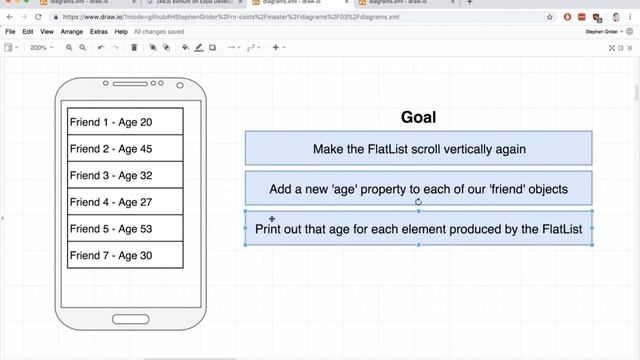Select the Friend 5 - Age 53 row
Image resolution: width=640 pixels, height=360 pixels.
coord(125,228)
